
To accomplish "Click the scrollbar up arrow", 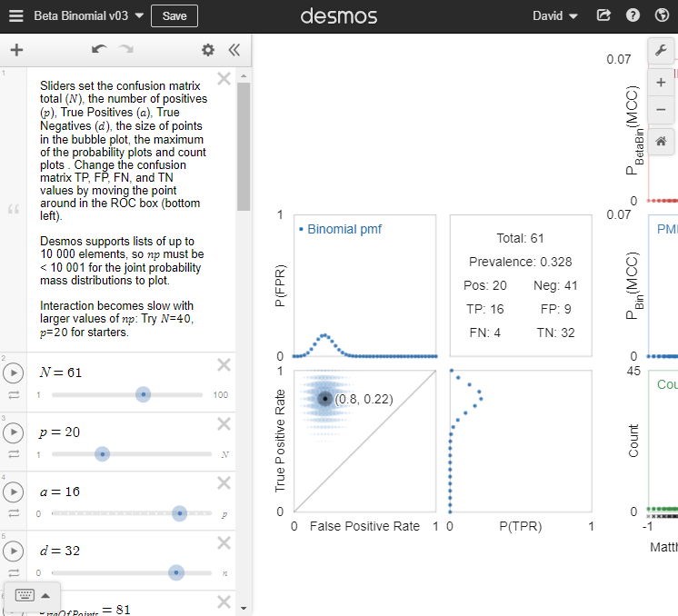I will coord(244,75).
